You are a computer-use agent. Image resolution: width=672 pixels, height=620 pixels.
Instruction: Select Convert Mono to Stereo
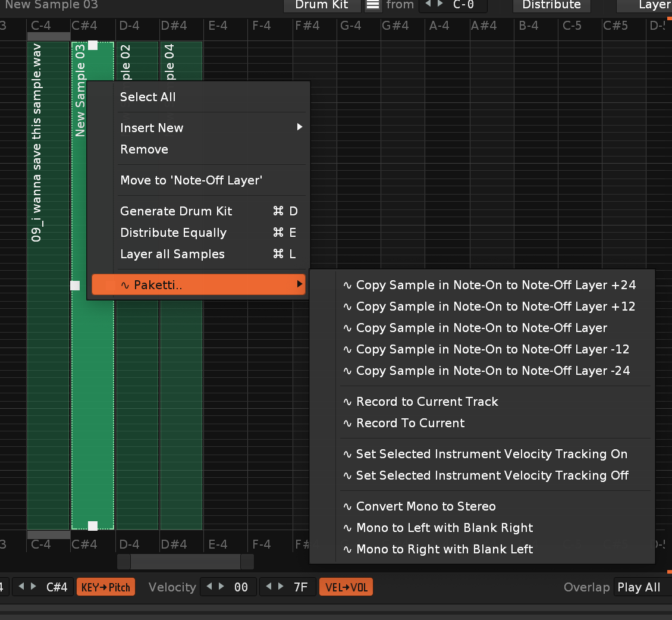point(426,506)
